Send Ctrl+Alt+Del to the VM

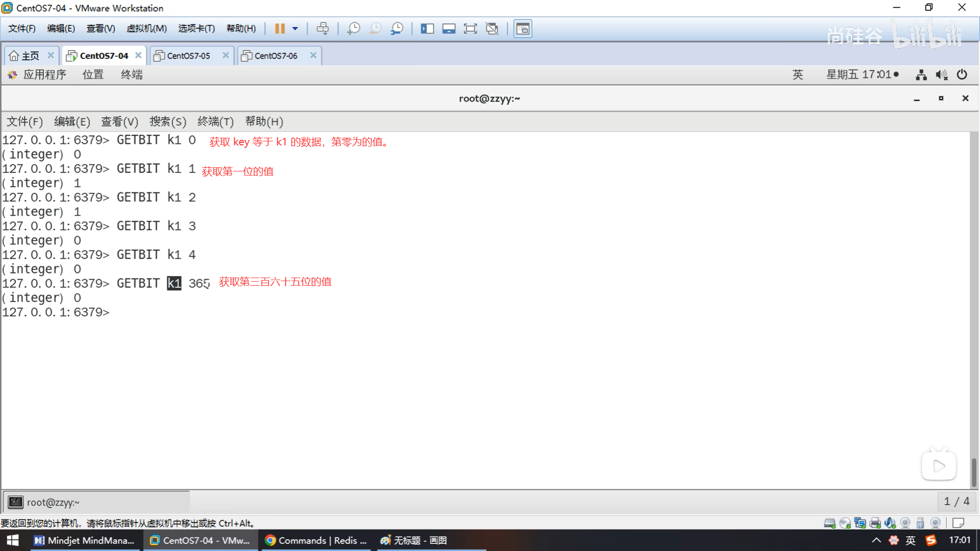click(x=323, y=29)
